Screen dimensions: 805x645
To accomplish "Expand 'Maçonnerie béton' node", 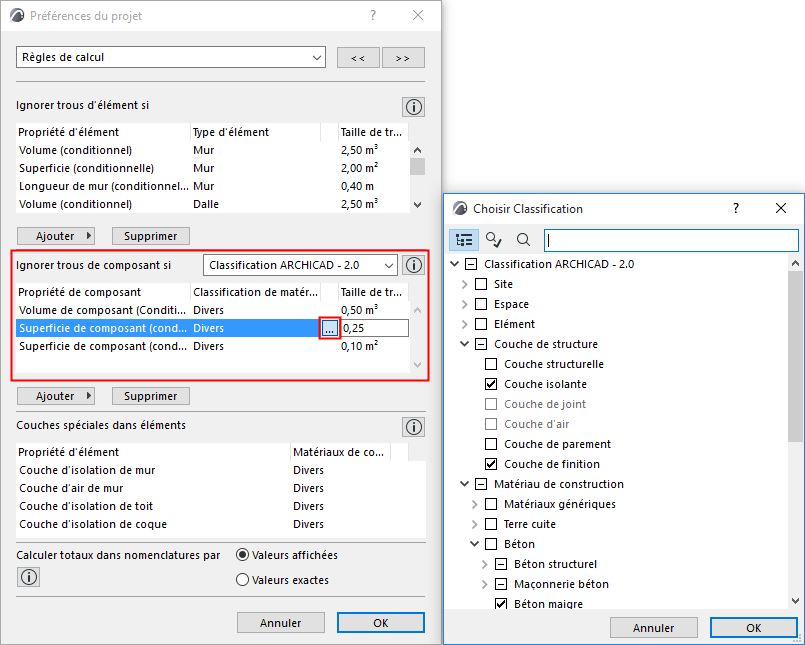I will [485, 584].
